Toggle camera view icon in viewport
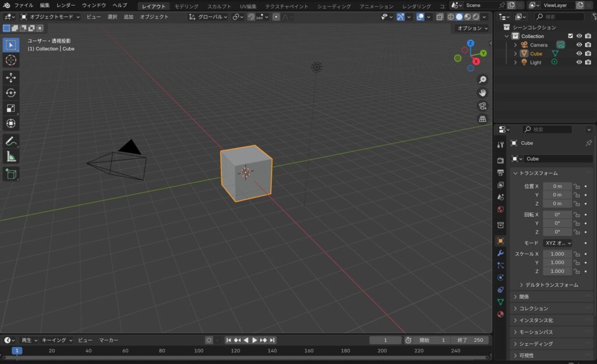 tap(482, 106)
